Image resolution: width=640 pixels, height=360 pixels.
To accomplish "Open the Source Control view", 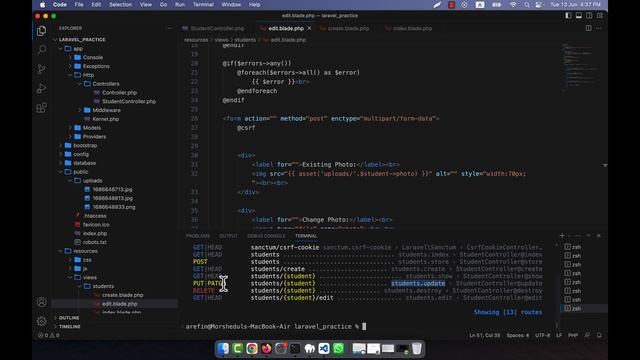I will (41, 69).
